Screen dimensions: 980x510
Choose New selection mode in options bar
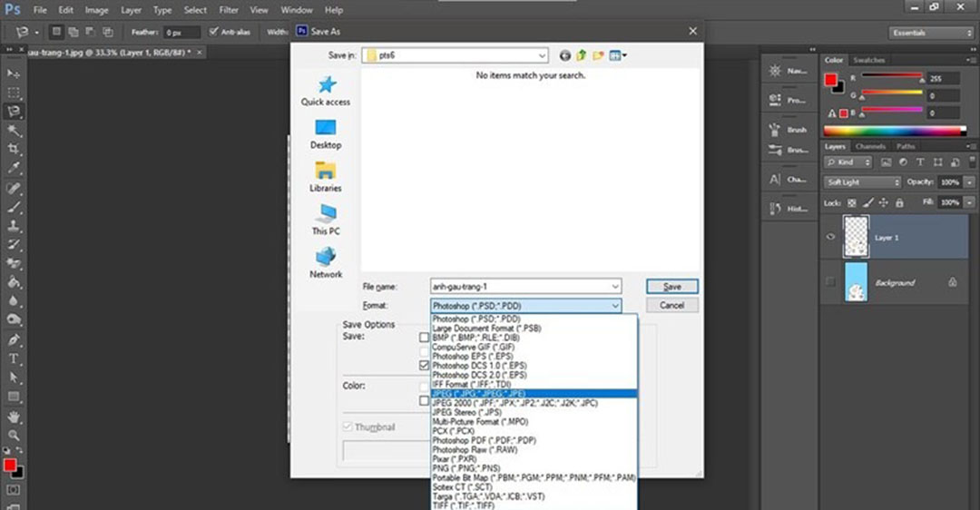pos(57,31)
